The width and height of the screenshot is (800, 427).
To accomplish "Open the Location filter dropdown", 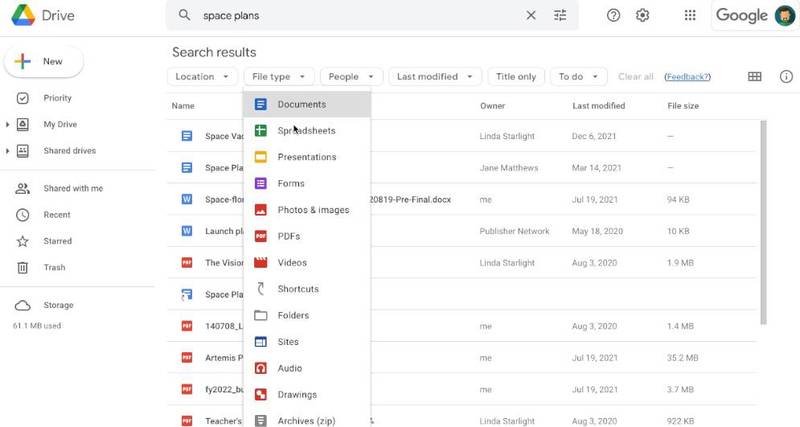I will click(202, 77).
